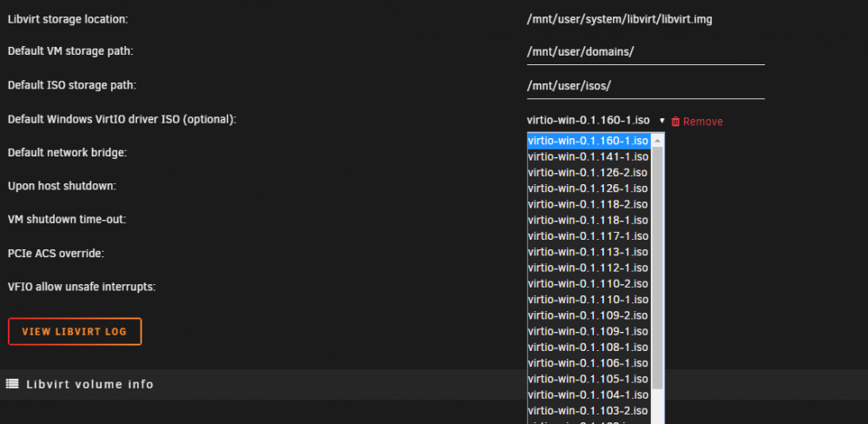Select virtio-win-0.1.109-2.iso option
This screenshot has height=424, width=868.
pos(588,315)
